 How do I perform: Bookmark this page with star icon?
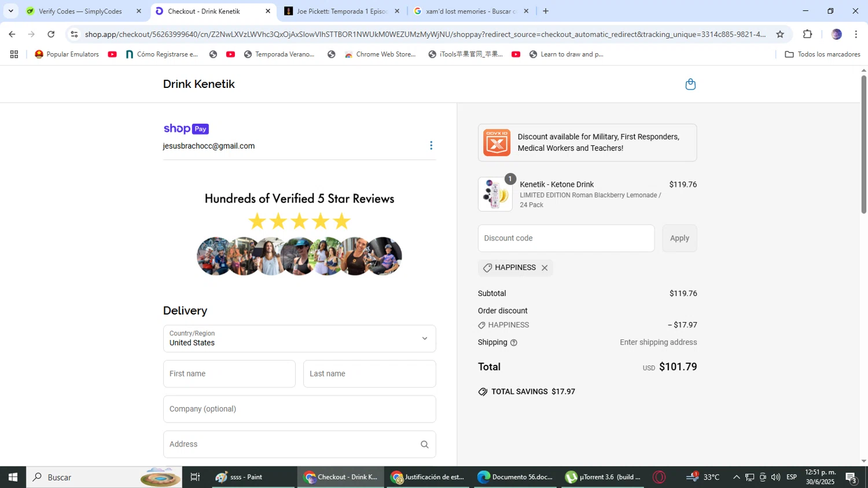click(x=780, y=34)
